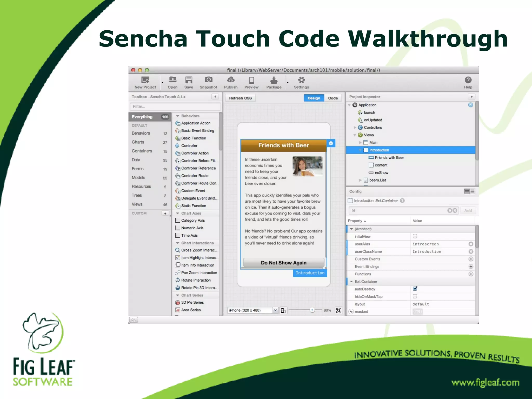This screenshot has height=399, width=532.
Task: Switch to the Design tab
Action: [x=314, y=98]
